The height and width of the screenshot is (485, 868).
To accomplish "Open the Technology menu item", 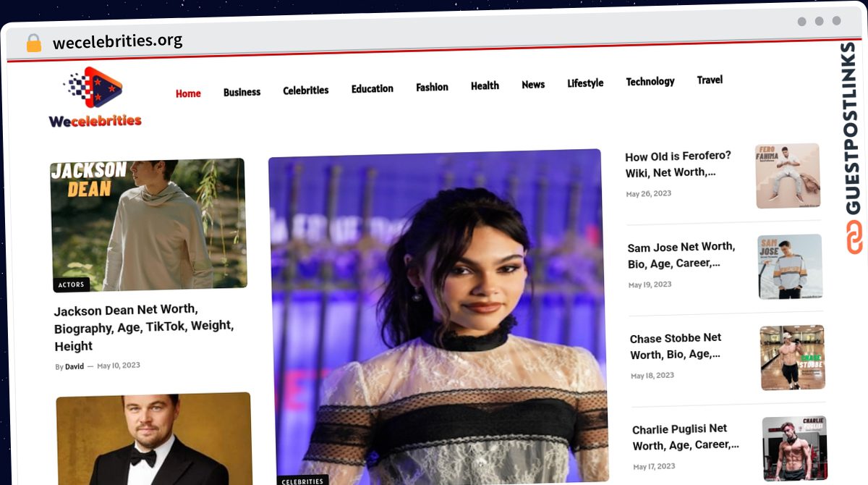I will tap(650, 81).
